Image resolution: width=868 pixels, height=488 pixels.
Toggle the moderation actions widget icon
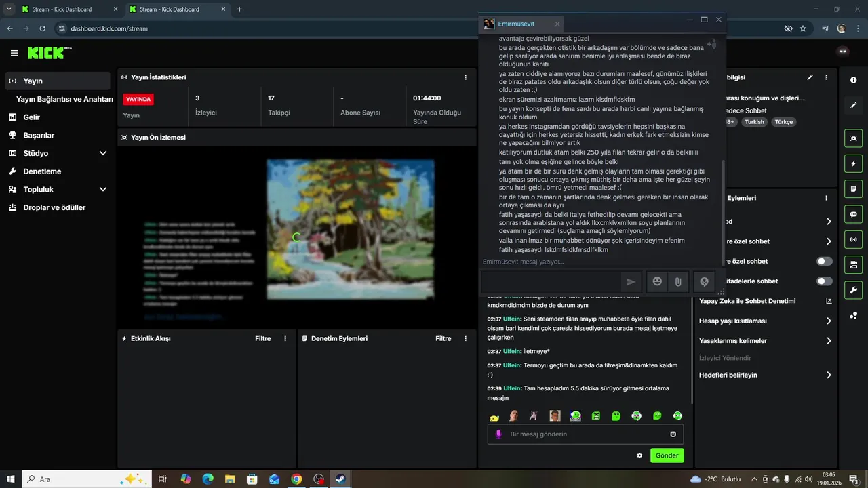pyautogui.click(x=853, y=264)
